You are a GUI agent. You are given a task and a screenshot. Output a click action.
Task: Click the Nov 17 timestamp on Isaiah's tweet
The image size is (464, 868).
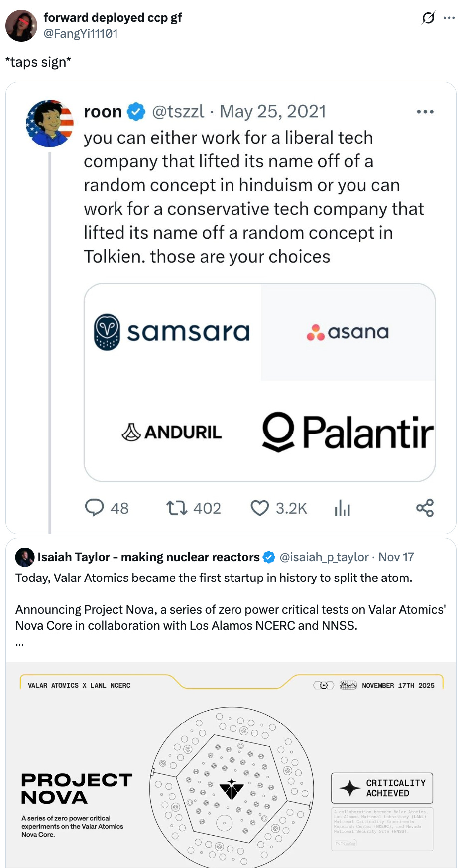pyautogui.click(x=397, y=557)
